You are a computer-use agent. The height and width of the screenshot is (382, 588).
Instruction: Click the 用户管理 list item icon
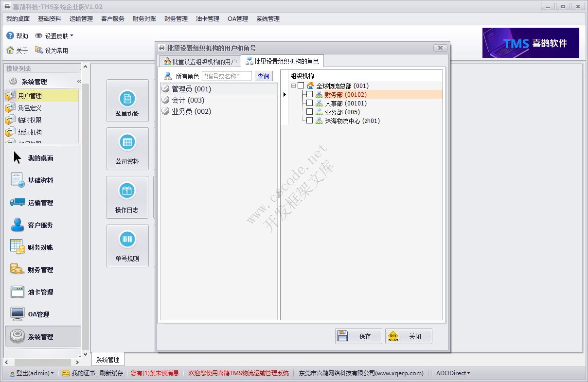(x=10, y=96)
